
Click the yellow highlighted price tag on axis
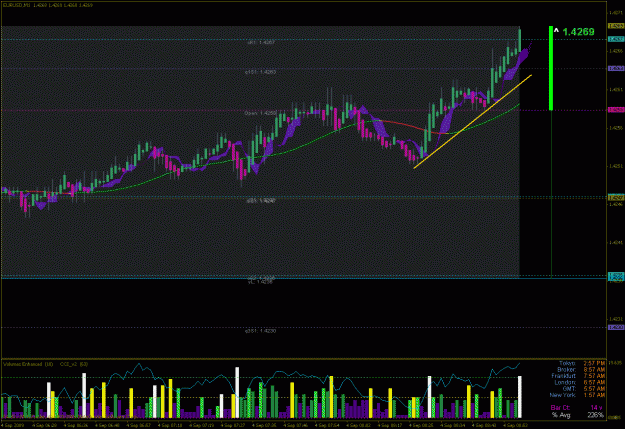point(616,26)
